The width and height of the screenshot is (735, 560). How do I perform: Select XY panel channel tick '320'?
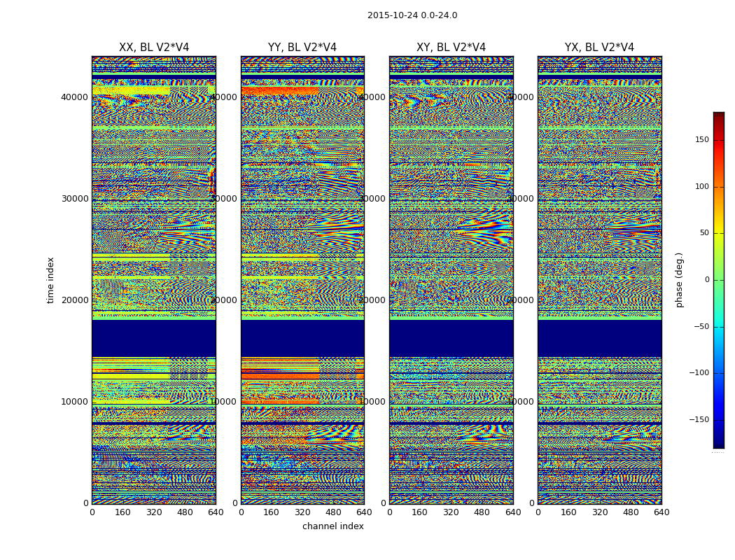(x=451, y=512)
